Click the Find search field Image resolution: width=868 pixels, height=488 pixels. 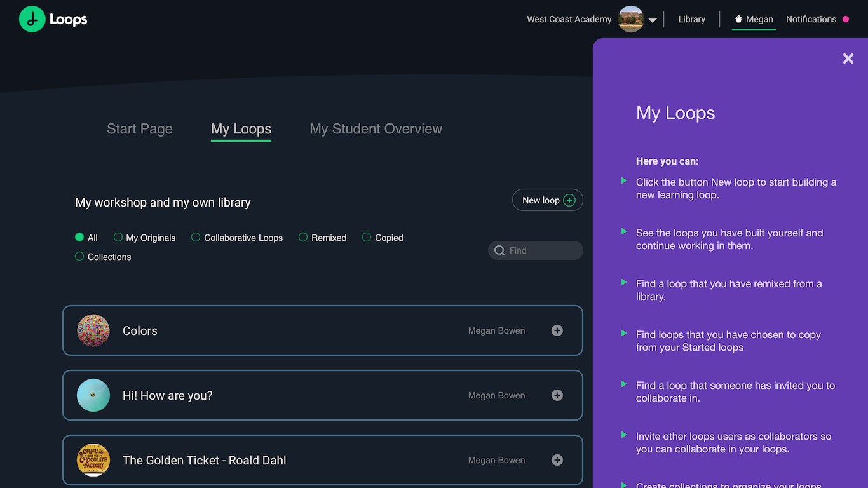coord(536,250)
